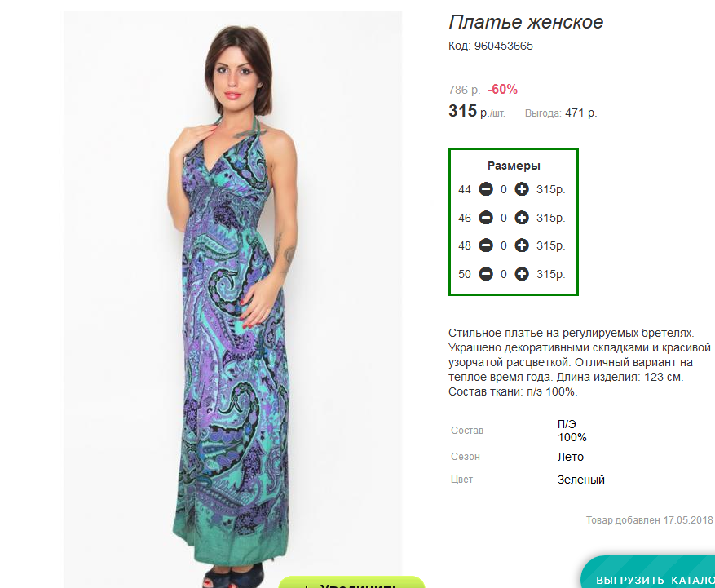Add one dress in size 48
This screenshot has width=715, height=588.
coord(522,245)
